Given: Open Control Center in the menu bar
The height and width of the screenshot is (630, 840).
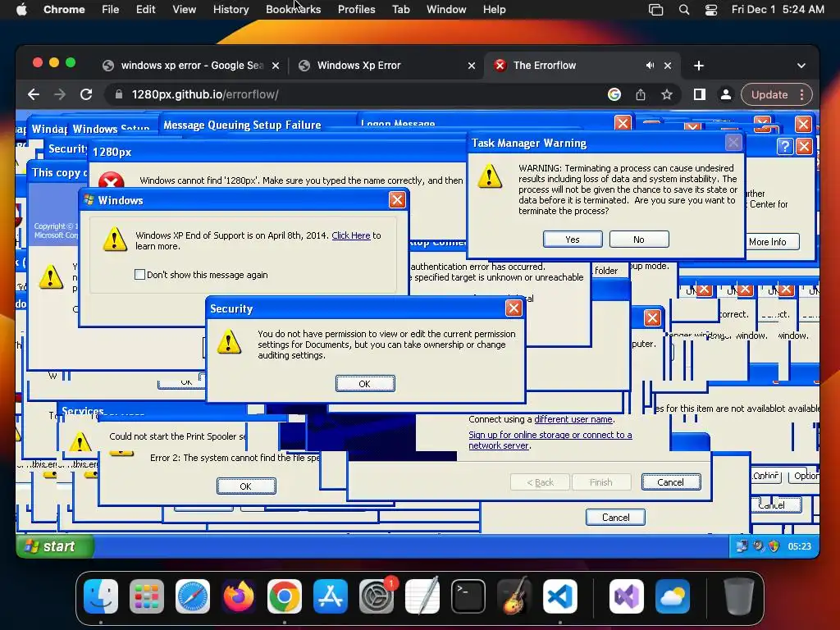Looking at the screenshot, I should pos(711,10).
